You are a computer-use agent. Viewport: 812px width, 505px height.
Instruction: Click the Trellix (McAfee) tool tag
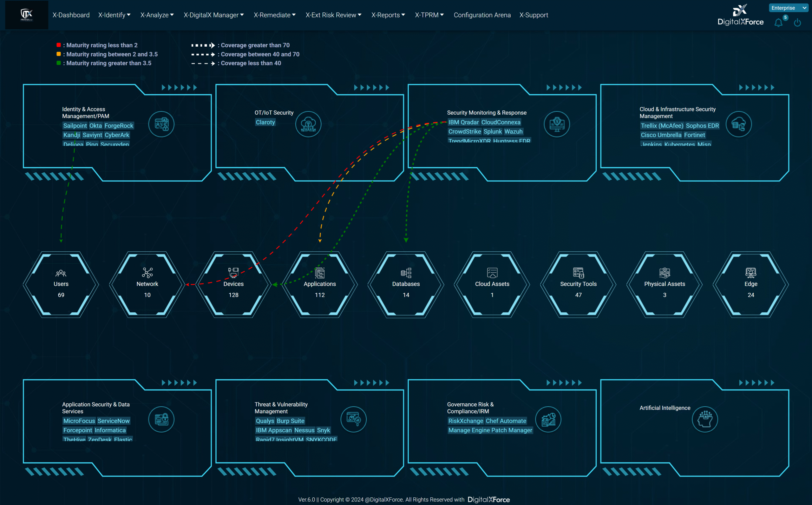pyautogui.click(x=662, y=126)
